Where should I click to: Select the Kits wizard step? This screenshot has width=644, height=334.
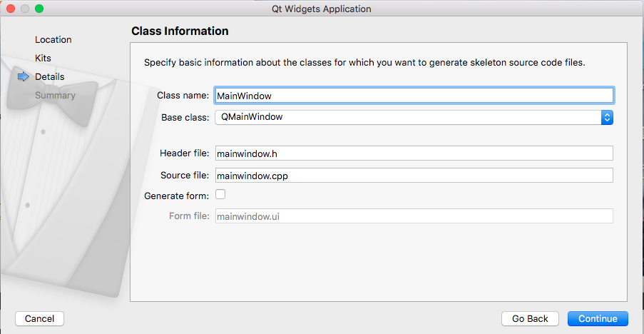click(x=43, y=58)
